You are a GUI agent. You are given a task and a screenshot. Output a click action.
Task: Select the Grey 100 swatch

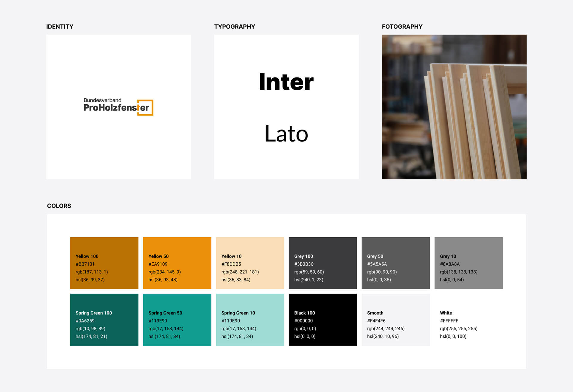coord(323,263)
